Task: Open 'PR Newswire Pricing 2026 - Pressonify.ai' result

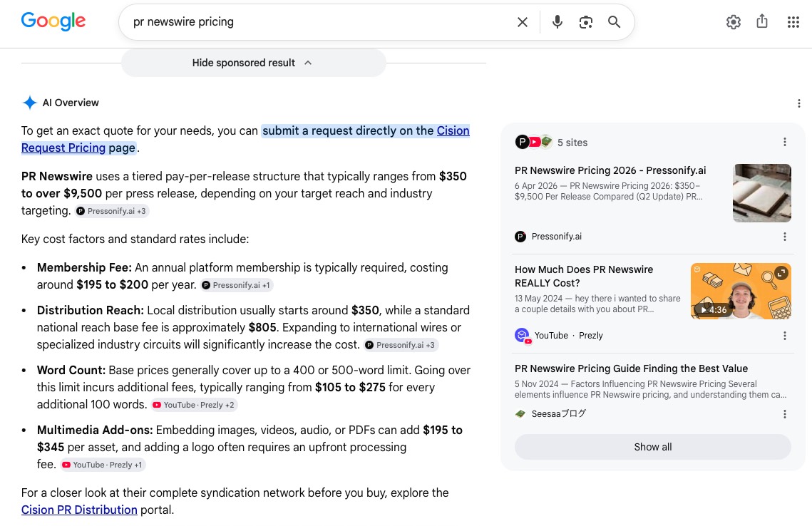Action: click(x=610, y=170)
